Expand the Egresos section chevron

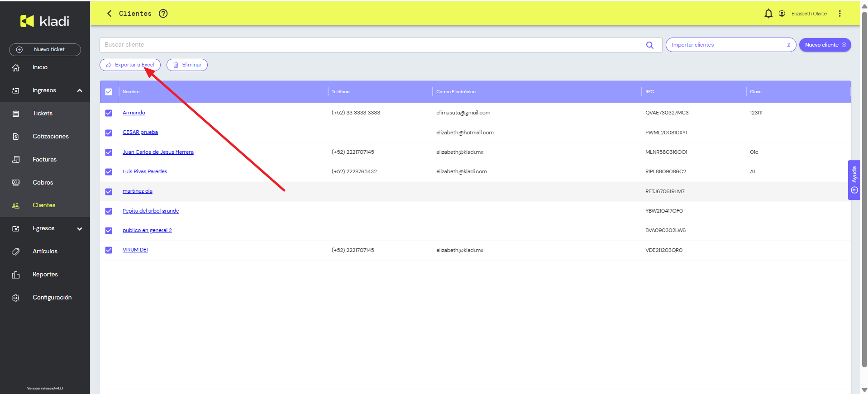pos(80,228)
